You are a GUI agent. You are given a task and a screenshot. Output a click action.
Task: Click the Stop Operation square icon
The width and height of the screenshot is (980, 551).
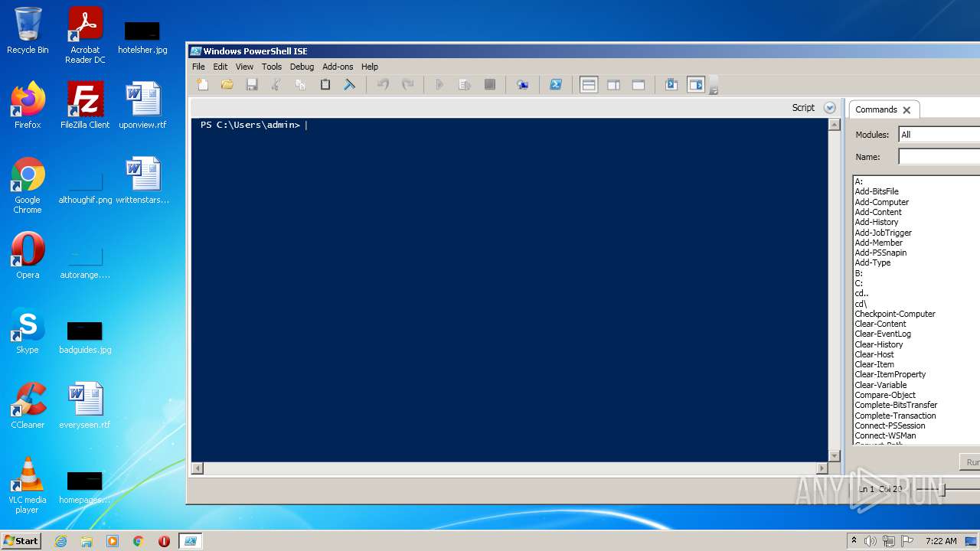click(x=490, y=85)
